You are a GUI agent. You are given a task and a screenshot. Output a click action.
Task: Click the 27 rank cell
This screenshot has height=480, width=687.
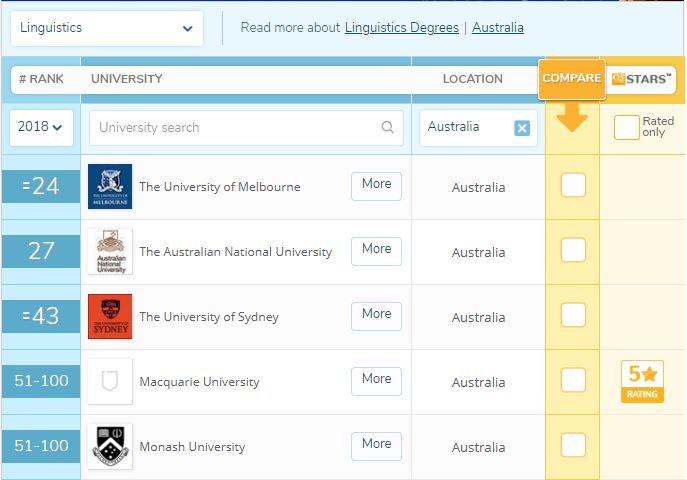(x=41, y=251)
